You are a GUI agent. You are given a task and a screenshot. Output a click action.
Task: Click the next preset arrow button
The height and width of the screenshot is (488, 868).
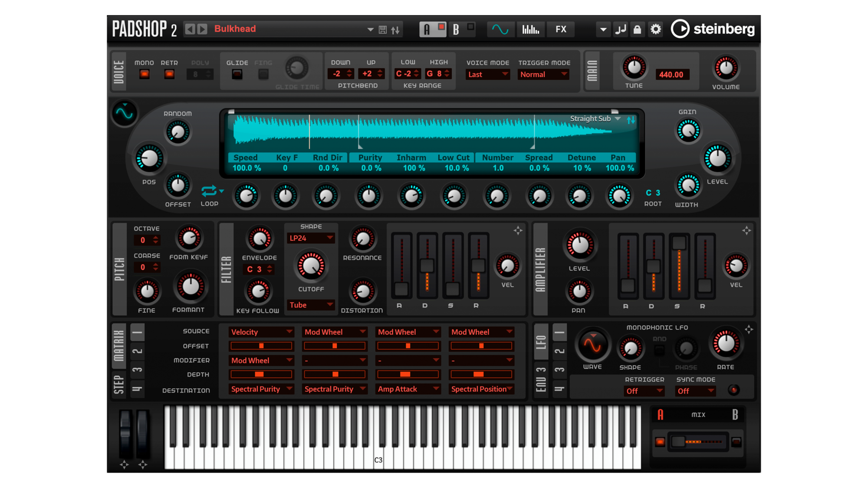click(x=202, y=29)
